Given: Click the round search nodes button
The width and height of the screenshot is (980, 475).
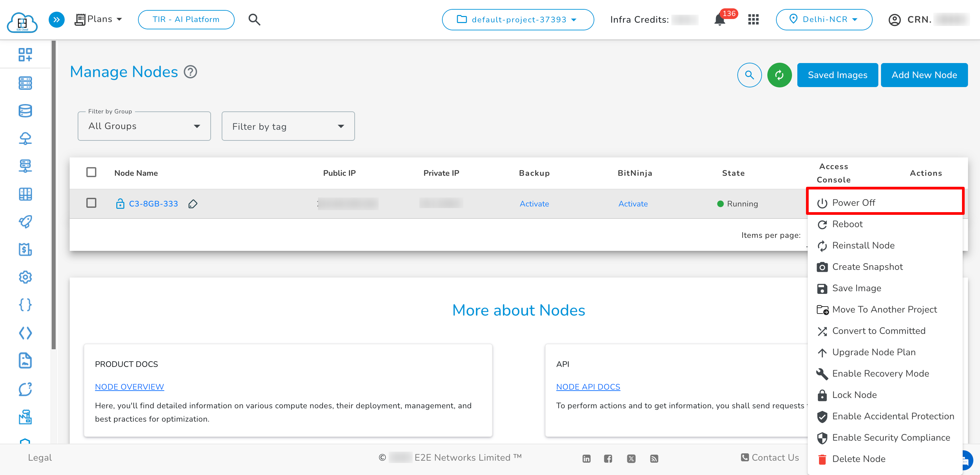Looking at the screenshot, I should click(749, 75).
